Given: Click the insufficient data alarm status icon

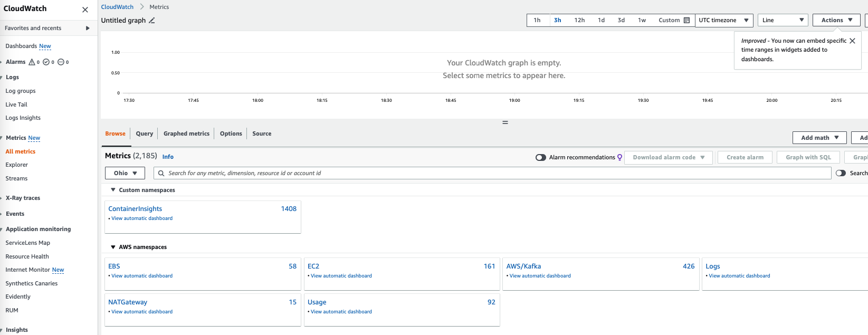Looking at the screenshot, I should click(x=61, y=62).
